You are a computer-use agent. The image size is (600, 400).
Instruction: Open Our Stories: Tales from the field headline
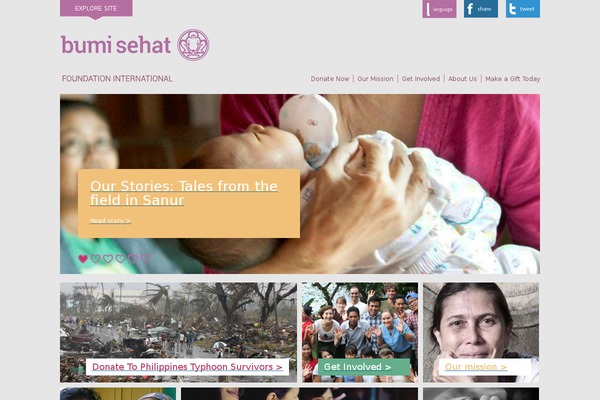[184, 193]
